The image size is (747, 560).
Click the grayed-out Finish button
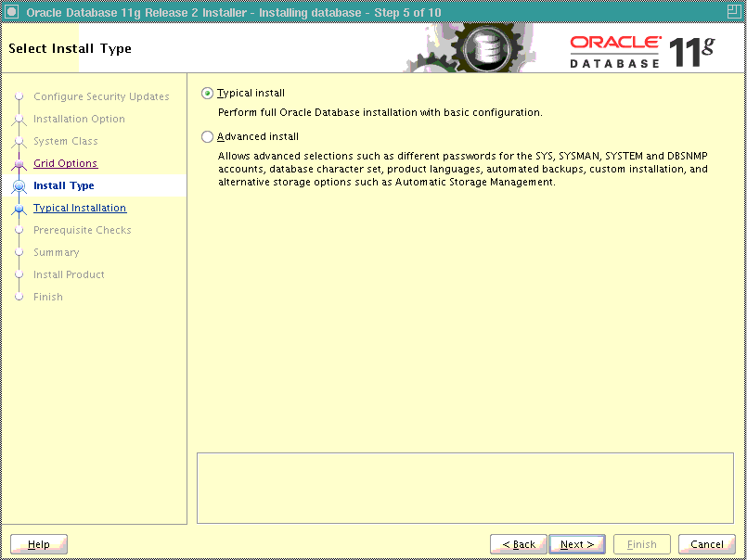pos(641,544)
